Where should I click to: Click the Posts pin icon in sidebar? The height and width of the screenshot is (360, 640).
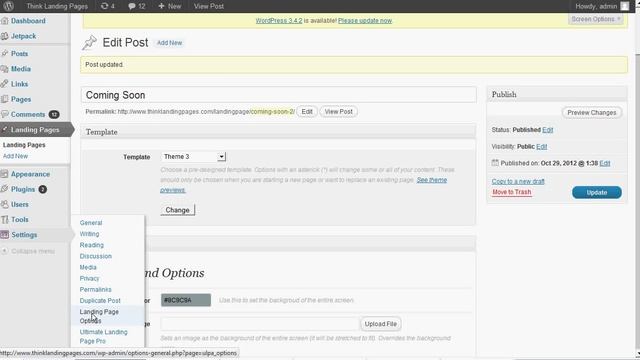[x=5, y=53]
